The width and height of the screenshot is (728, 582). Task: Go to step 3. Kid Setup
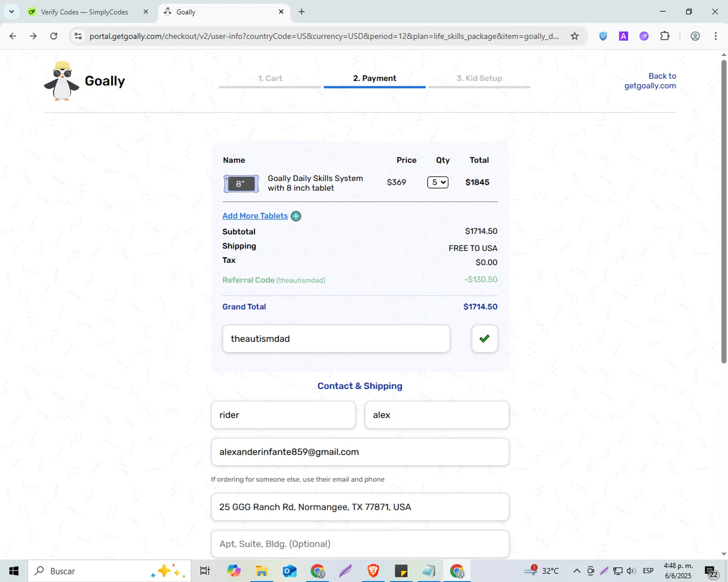(x=480, y=79)
